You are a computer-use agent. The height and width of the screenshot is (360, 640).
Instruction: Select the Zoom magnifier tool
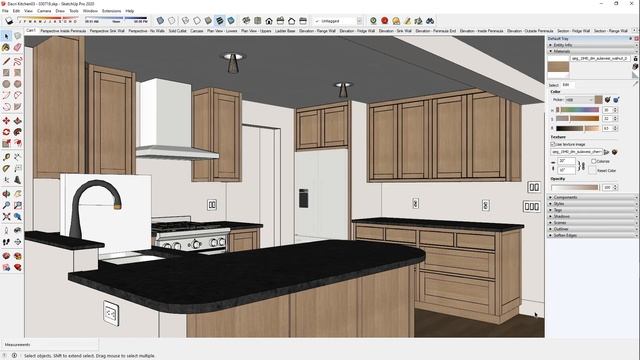(6, 205)
